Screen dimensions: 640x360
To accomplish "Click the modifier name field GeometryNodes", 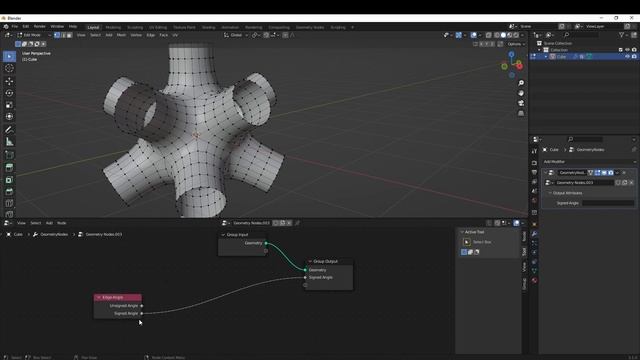I will coord(572,173).
